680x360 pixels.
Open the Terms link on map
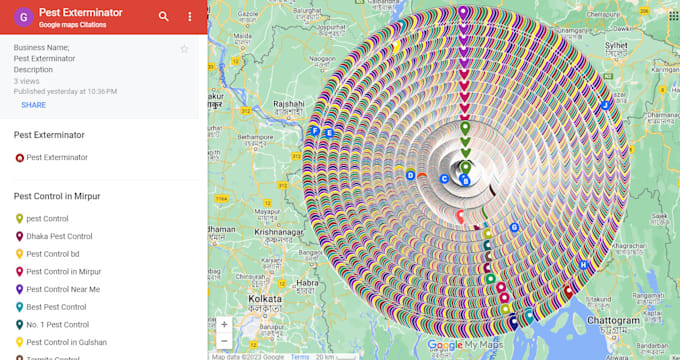pos(300,357)
